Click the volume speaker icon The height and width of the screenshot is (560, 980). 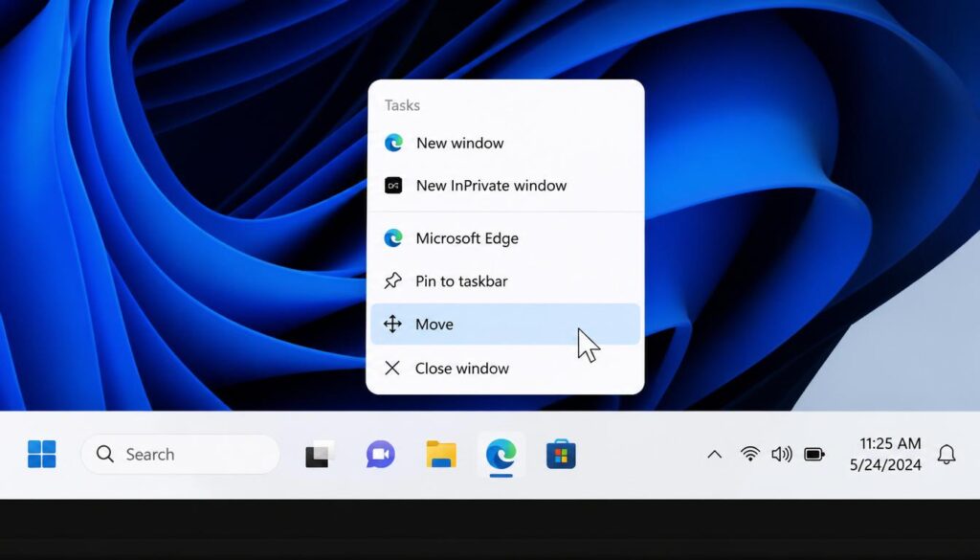coord(782,454)
